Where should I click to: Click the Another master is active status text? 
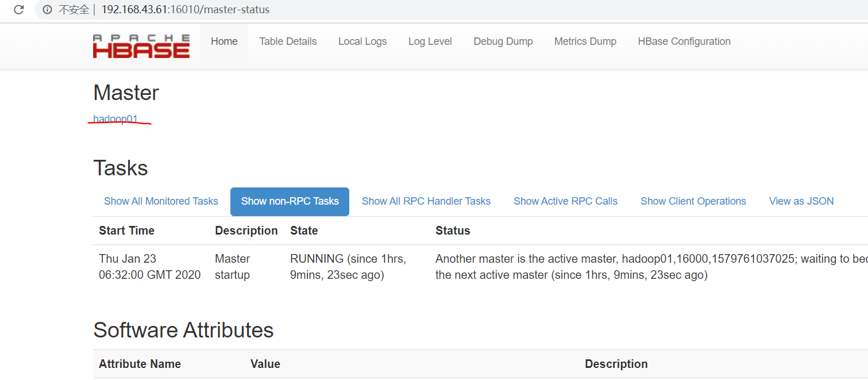tap(651, 267)
